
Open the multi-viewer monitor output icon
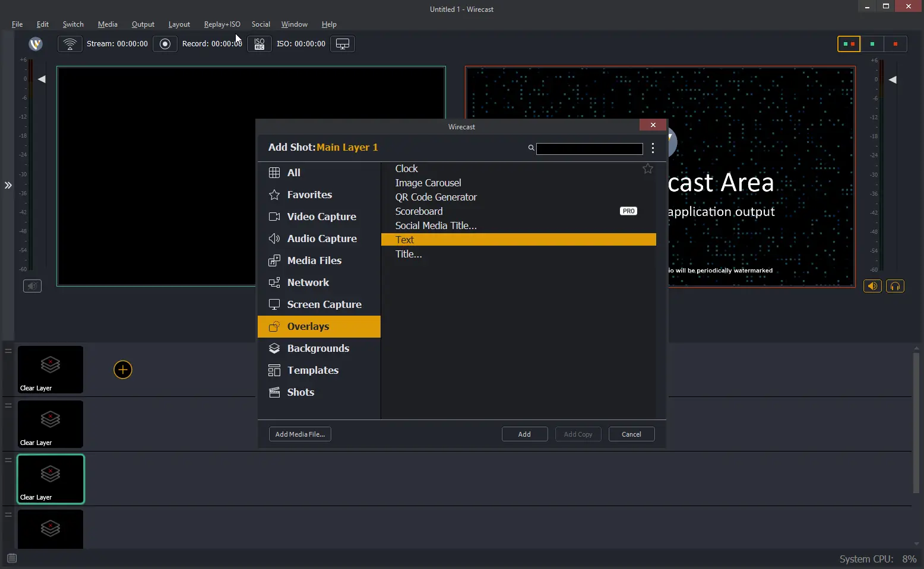point(343,44)
